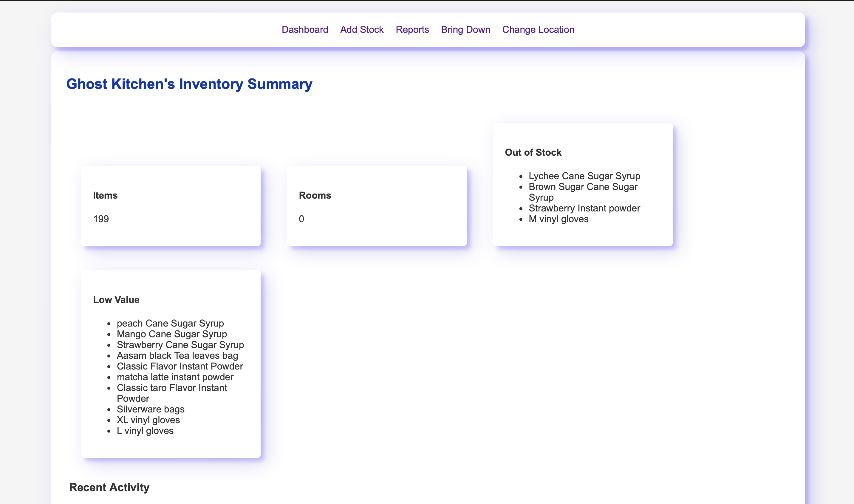Click the Ghost Kitchen's Inventory Summary heading
Screen dimensions: 854x504
click(x=189, y=84)
